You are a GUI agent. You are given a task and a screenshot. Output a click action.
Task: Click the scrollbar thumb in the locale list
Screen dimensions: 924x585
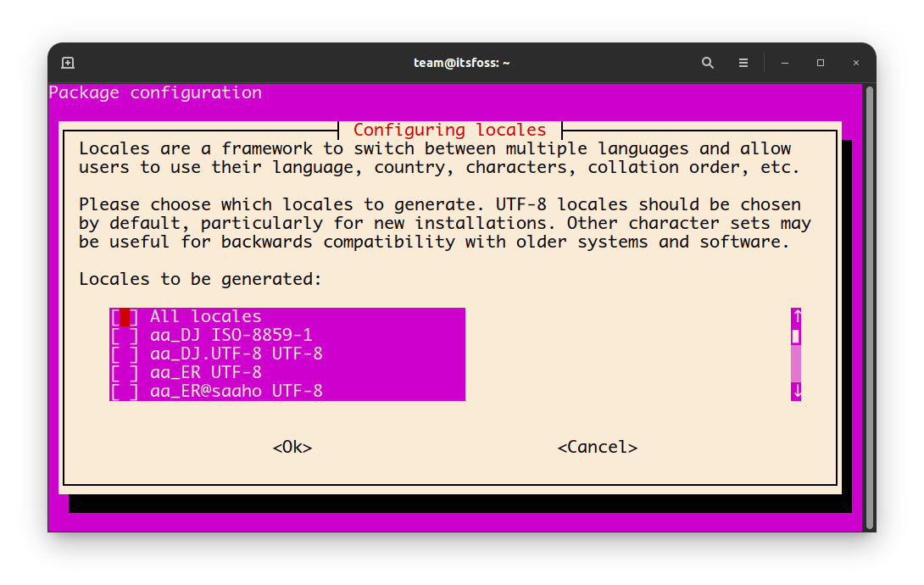795,337
